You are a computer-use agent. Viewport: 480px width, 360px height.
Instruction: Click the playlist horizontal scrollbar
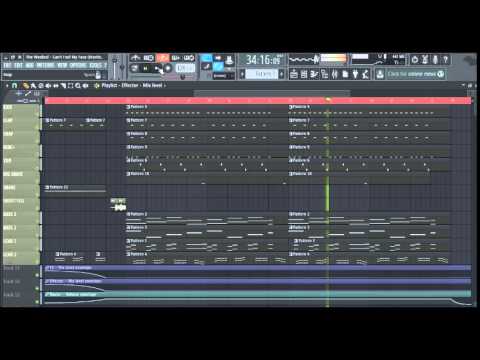click(272, 93)
